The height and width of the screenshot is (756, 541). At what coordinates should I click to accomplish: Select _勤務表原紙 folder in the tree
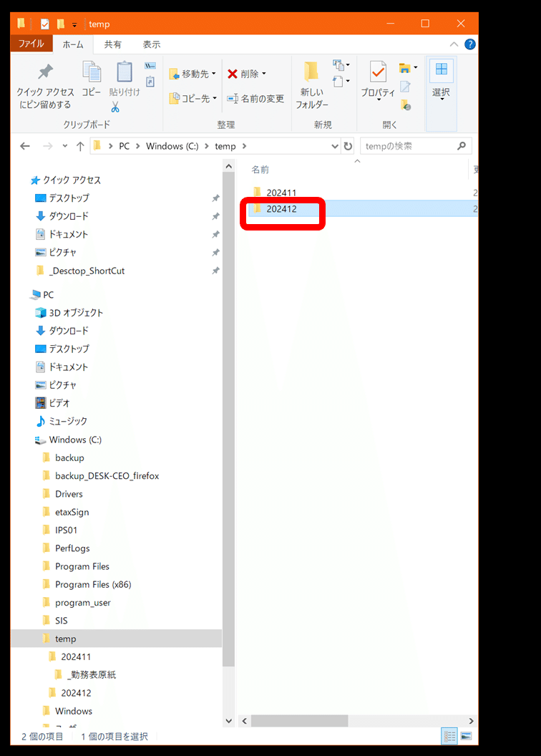pyautogui.click(x=85, y=674)
